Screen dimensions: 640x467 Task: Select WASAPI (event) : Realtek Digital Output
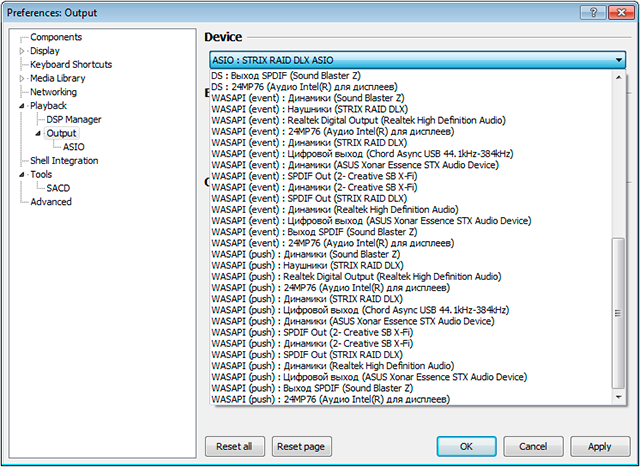[x=411, y=120]
